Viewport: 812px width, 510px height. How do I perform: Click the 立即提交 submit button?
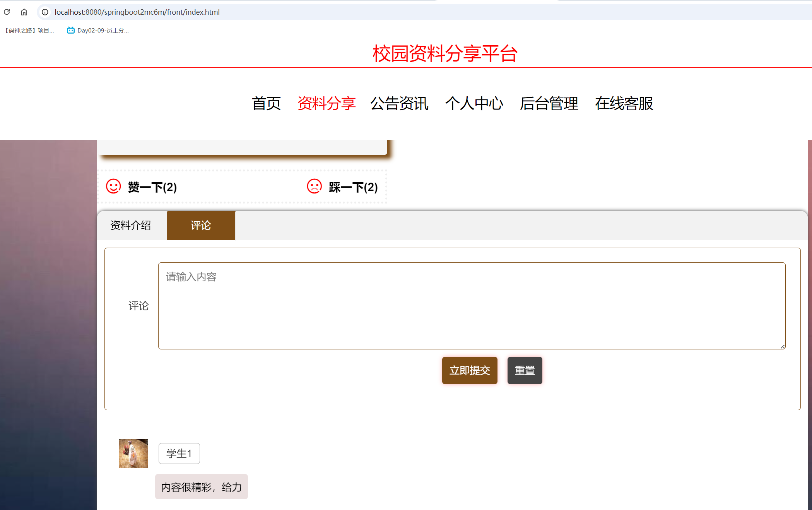[469, 370]
